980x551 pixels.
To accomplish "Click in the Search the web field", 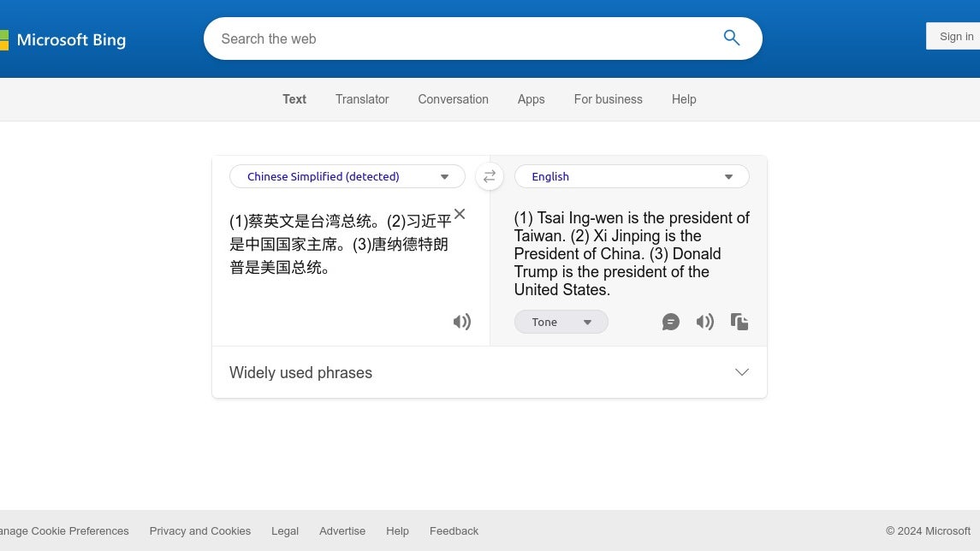I will click(462, 39).
